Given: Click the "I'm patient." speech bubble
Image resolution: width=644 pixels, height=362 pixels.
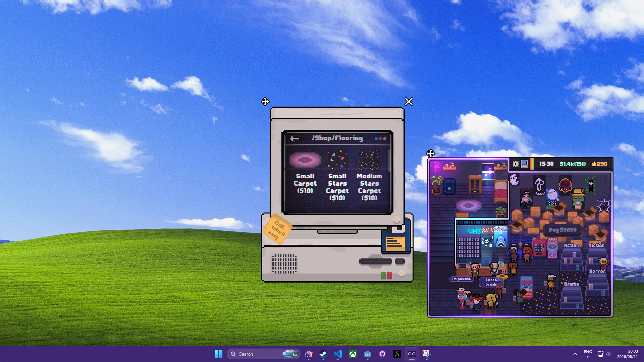Looking at the screenshot, I should 461,279.
